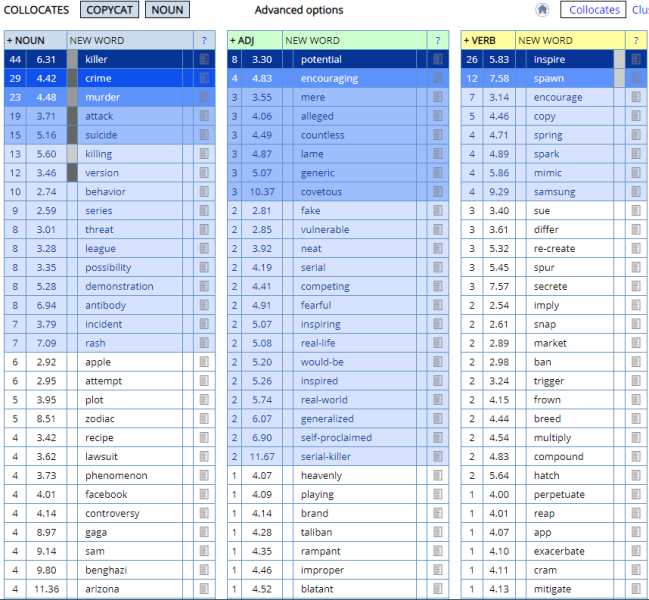Click NEW WORD header in VERB table
This screenshot has height=600, width=649.
click(546, 41)
